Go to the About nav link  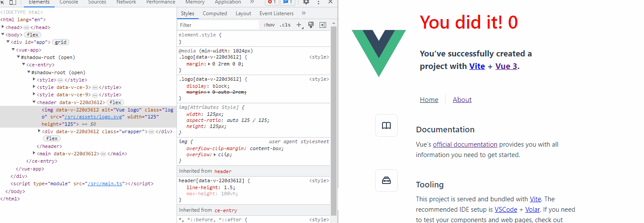pyautogui.click(x=462, y=100)
